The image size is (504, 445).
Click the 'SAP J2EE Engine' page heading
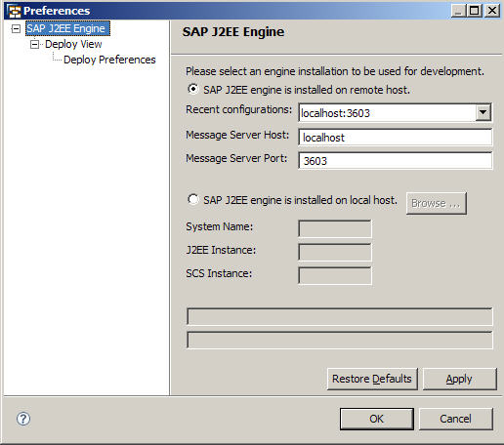click(x=233, y=32)
